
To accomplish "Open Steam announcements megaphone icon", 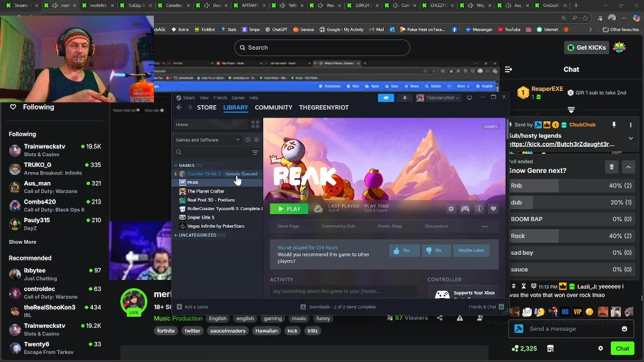I will point(386,98).
